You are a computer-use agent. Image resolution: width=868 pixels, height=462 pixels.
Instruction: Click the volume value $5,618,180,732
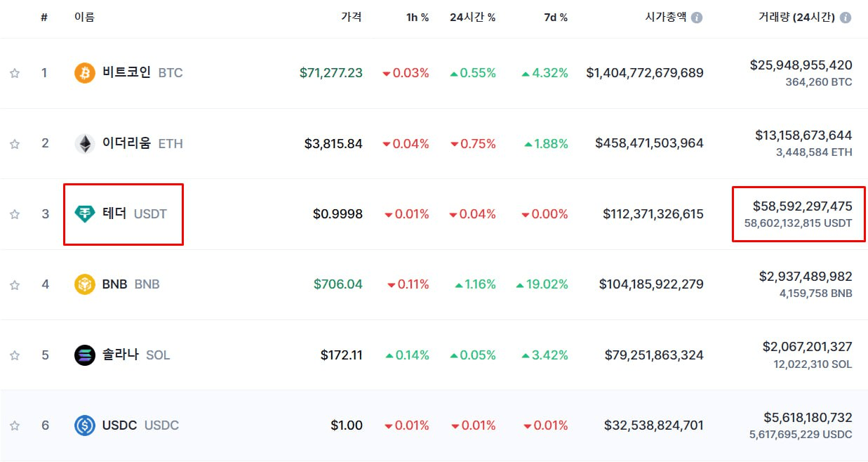808,418
